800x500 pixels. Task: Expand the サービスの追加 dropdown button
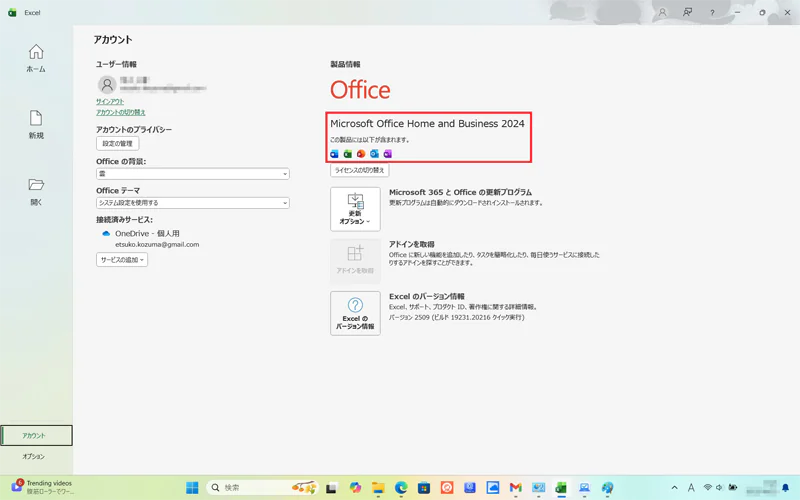tap(122, 260)
